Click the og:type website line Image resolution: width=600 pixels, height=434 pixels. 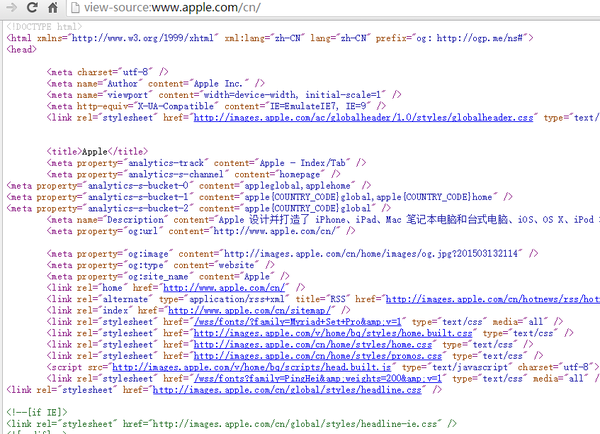point(161,265)
